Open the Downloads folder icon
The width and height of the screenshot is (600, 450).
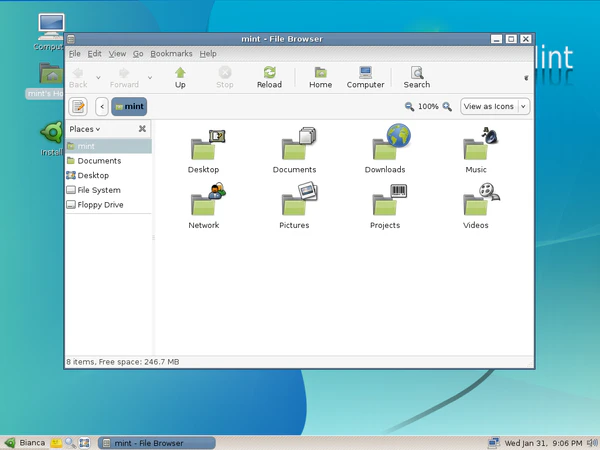coord(385,146)
